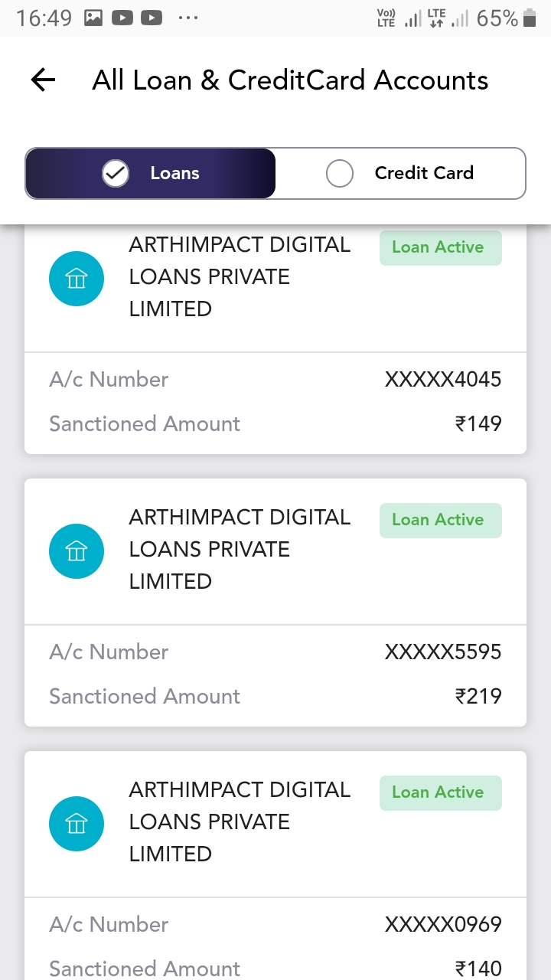This screenshot has height=980, width=551.
Task: Tap Loan Active badge for account XXXXX5595
Action: [440, 520]
